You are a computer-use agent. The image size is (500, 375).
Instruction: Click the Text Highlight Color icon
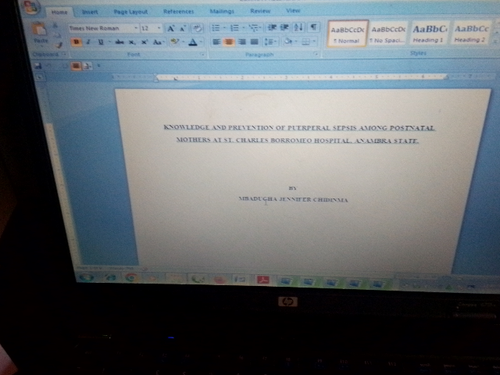(174, 42)
